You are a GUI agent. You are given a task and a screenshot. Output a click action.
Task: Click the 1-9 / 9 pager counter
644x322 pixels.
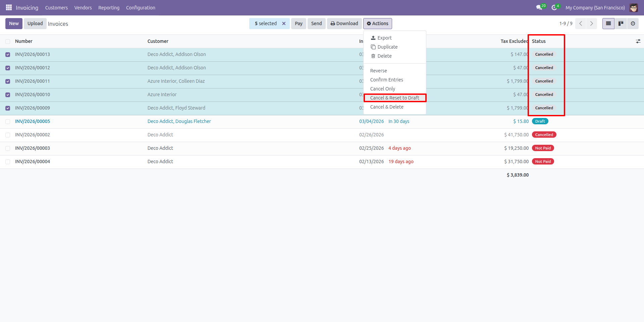pos(566,23)
